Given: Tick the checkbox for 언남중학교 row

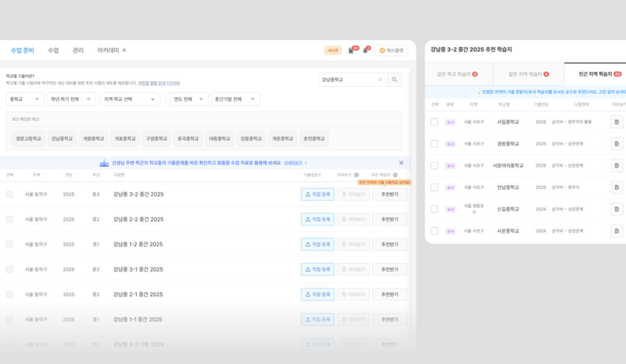Looking at the screenshot, I should [x=435, y=187].
